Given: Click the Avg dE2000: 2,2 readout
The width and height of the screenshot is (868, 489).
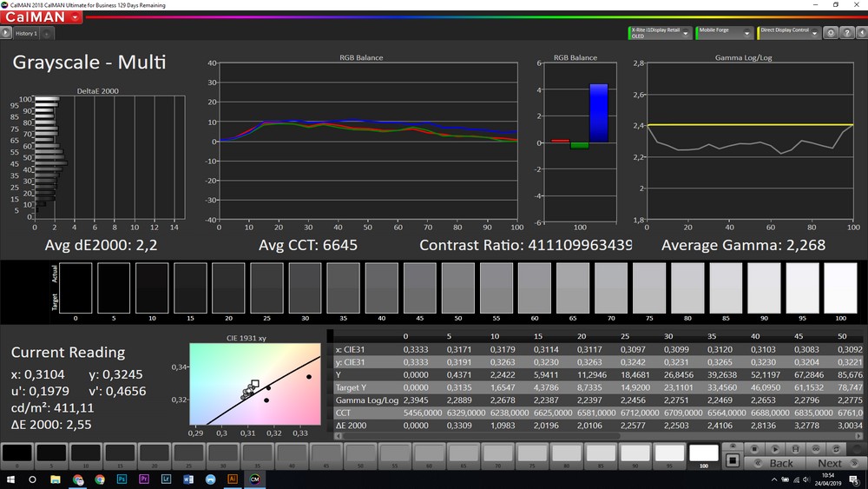Looking at the screenshot, I should (101, 245).
